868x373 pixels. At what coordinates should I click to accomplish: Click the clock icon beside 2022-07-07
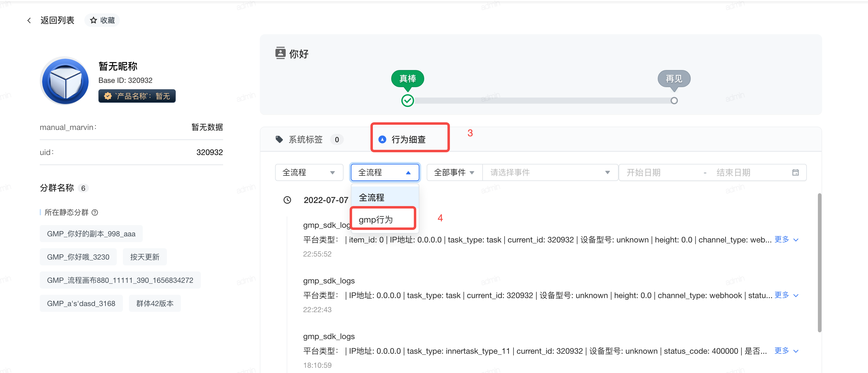tap(287, 200)
